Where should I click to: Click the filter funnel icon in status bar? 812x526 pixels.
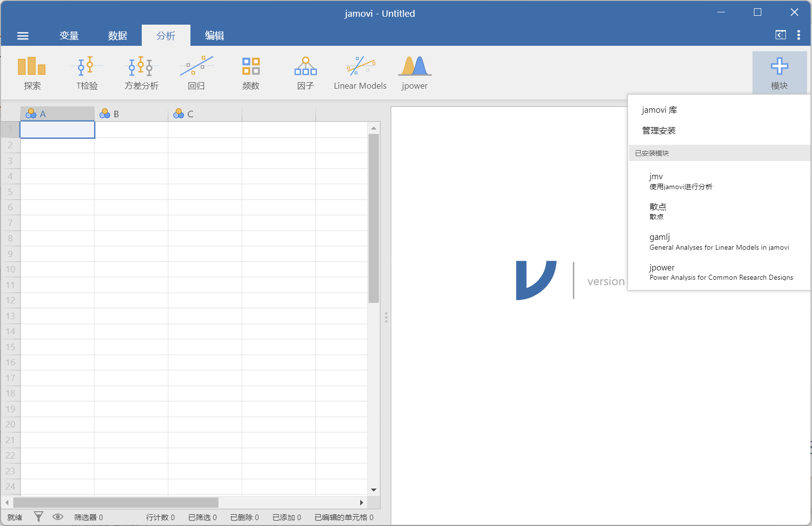coord(38,517)
